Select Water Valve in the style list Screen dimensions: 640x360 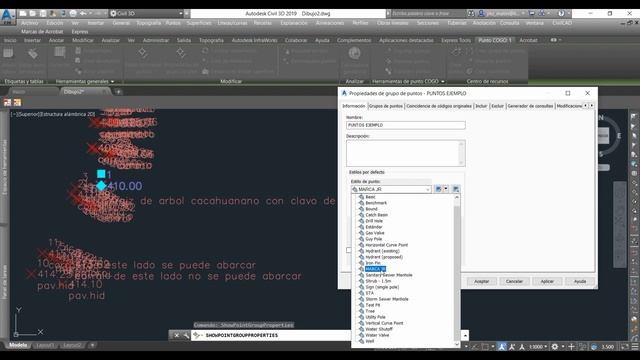pos(377,335)
